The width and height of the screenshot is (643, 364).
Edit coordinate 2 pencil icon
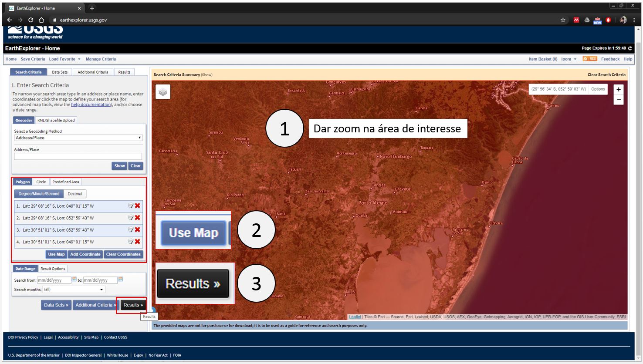[130, 218]
